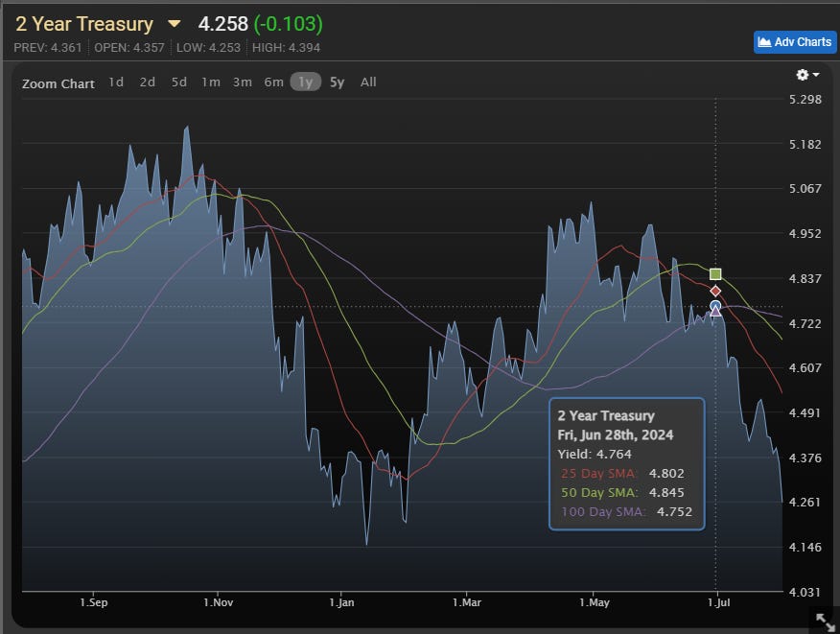Click the PREV: 4.361 value
The height and width of the screenshot is (634, 840).
point(48,48)
